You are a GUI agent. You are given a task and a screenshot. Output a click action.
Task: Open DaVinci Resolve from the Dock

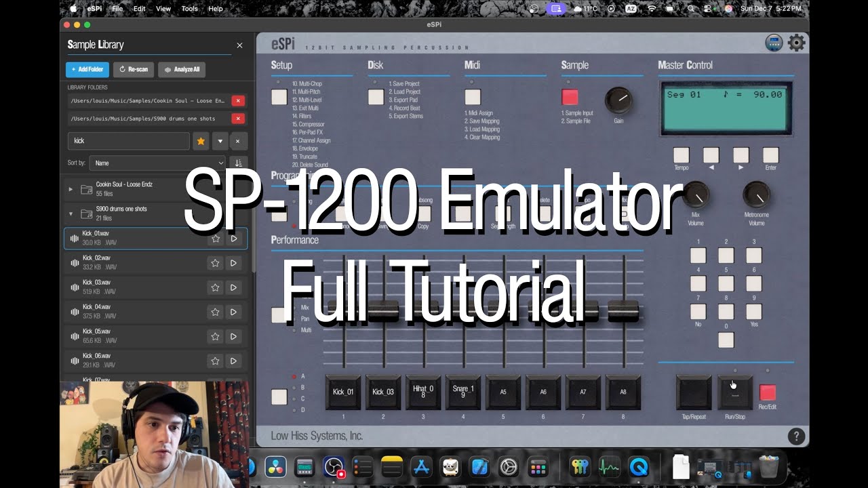pyautogui.click(x=275, y=466)
